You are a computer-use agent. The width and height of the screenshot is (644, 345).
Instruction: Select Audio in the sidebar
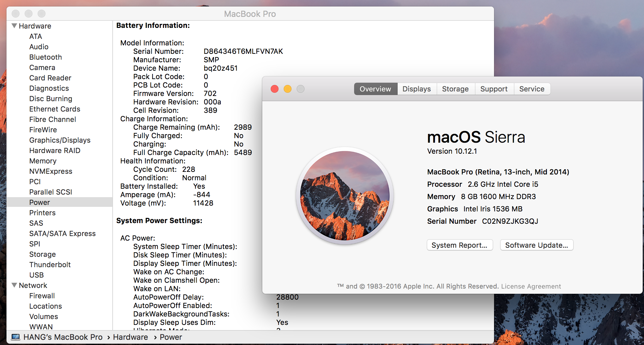coord(39,47)
